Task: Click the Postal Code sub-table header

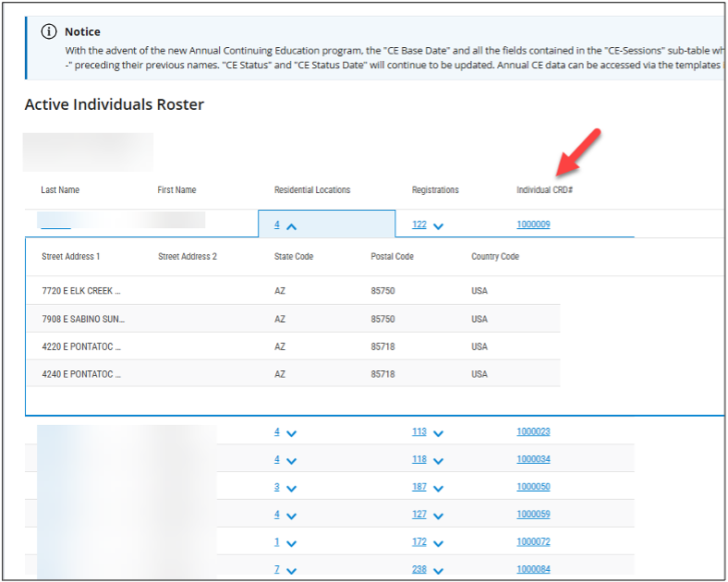Action: click(x=392, y=257)
